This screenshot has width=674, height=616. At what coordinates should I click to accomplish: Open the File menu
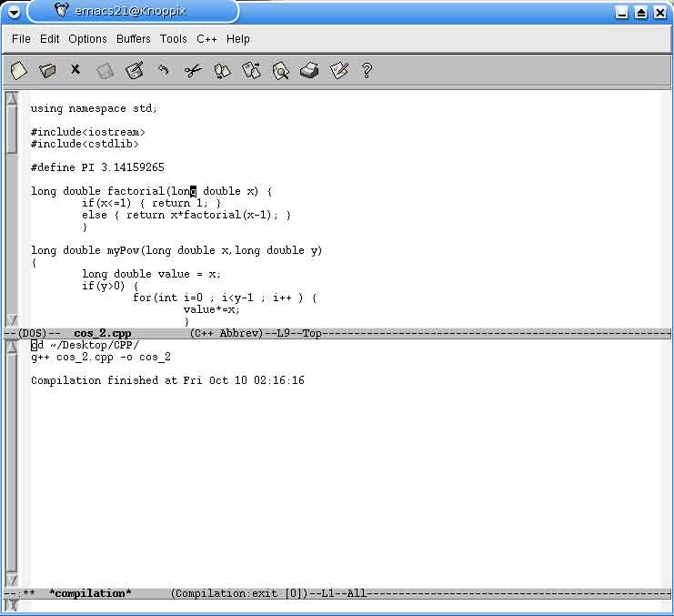click(21, 39)
